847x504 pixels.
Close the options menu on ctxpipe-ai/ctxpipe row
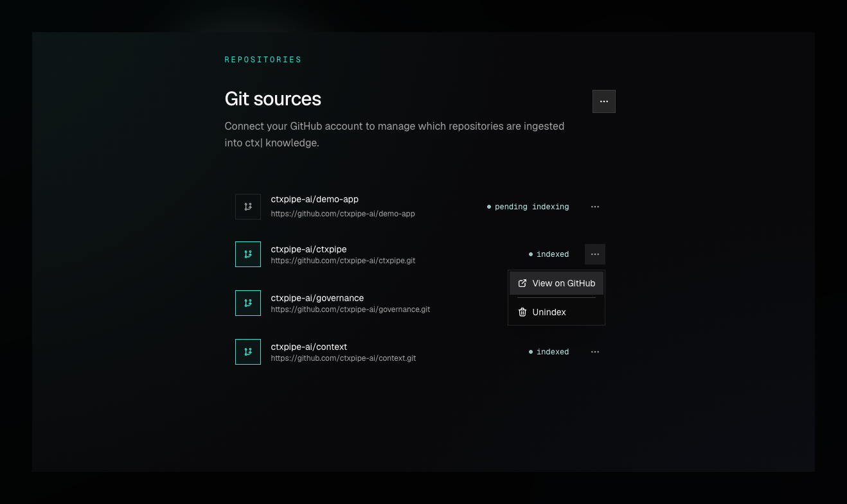595,254
